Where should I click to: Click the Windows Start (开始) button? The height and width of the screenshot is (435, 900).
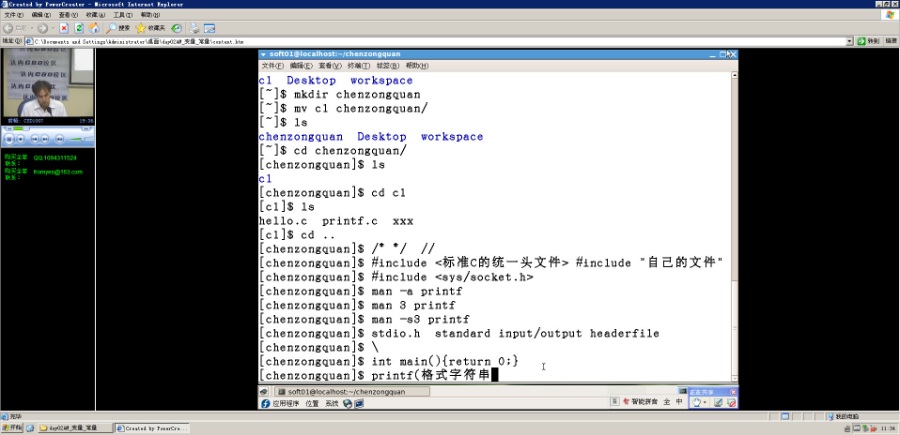[x=11, y=428]
